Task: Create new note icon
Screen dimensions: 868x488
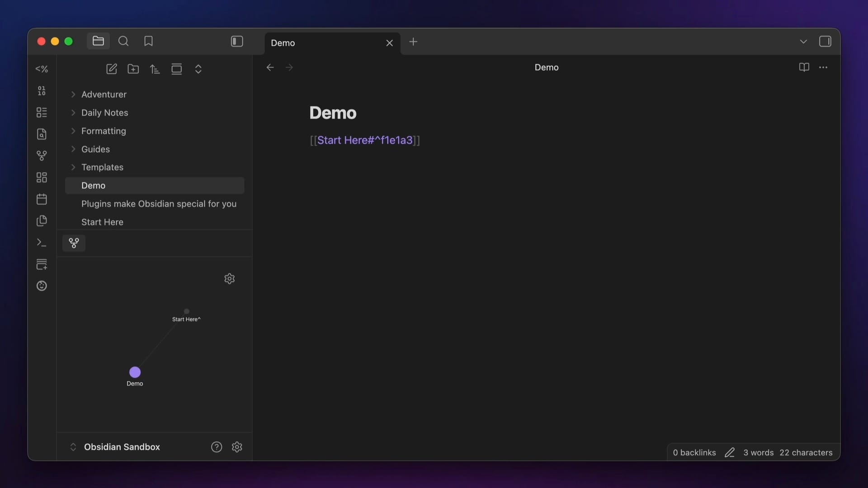Action: 112,69
